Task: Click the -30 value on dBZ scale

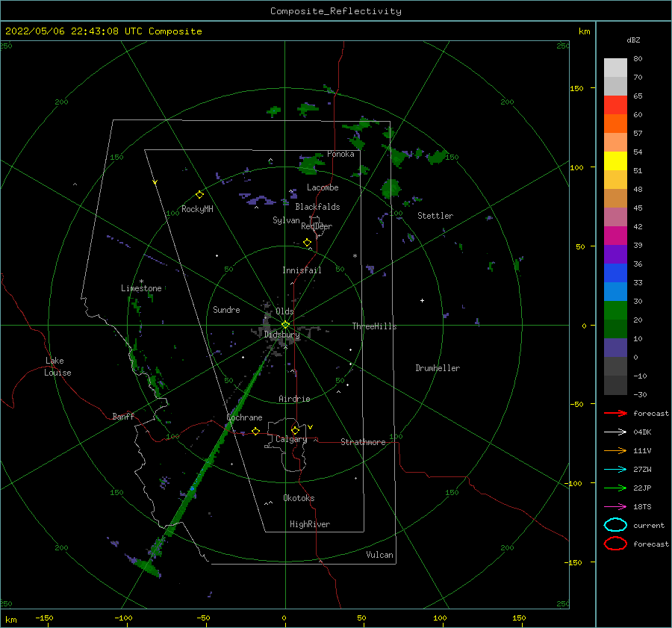Action: point(640,394)
